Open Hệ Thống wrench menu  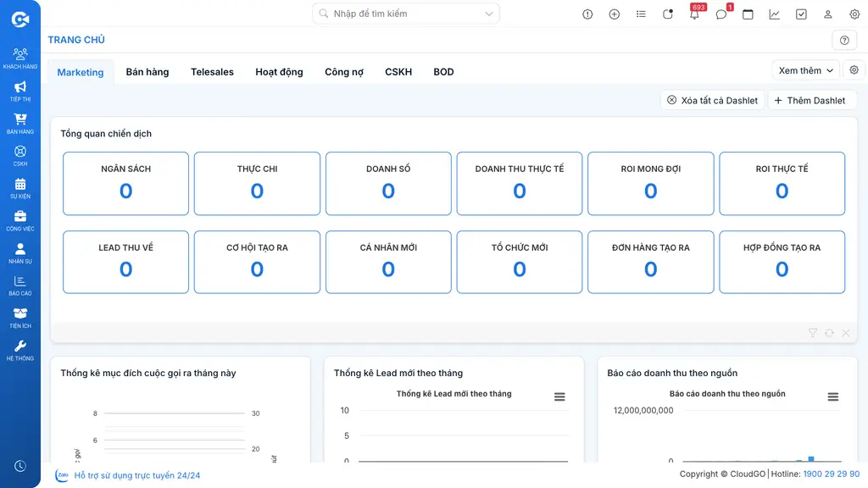tap(20, 350)
